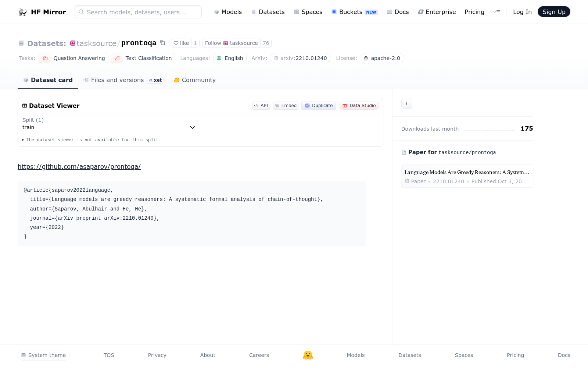The width and height of the screenshot is (588, 368).
Task: Click the Log In link
Action: (x=522, y=12)
